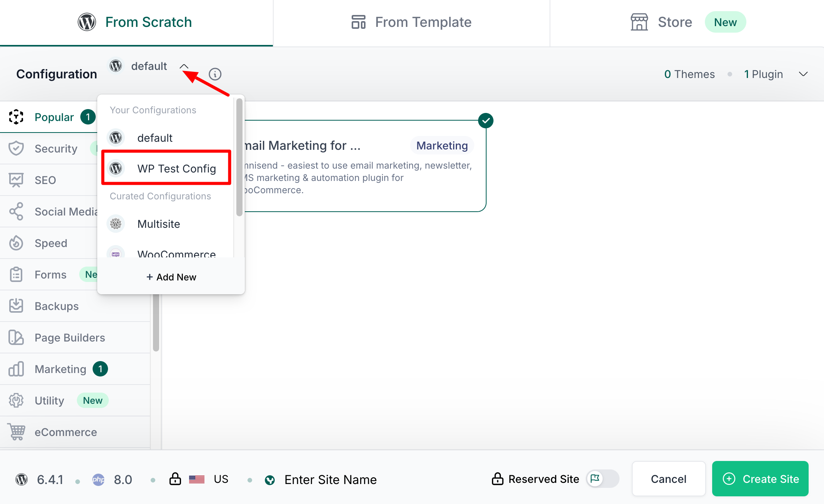Select the Backups icon in sidebar
824x504 pixels.
pyautogui.click(x=16, y=306)
